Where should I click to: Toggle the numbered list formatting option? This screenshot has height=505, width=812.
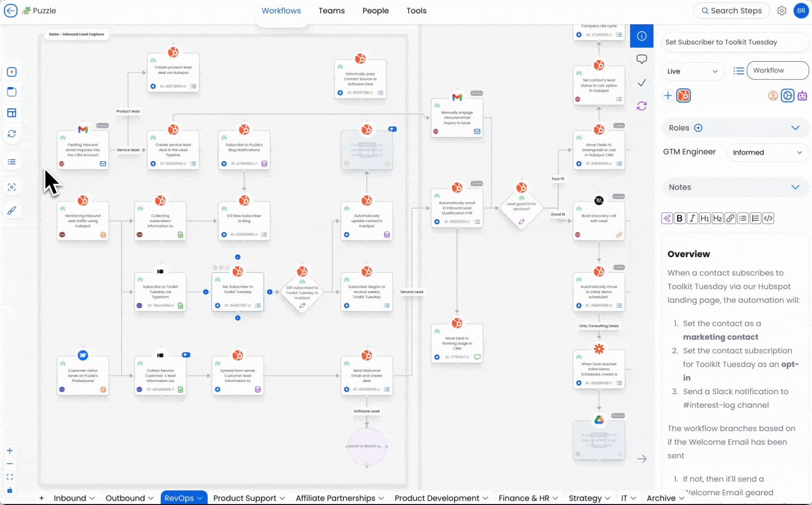point(755,218)
